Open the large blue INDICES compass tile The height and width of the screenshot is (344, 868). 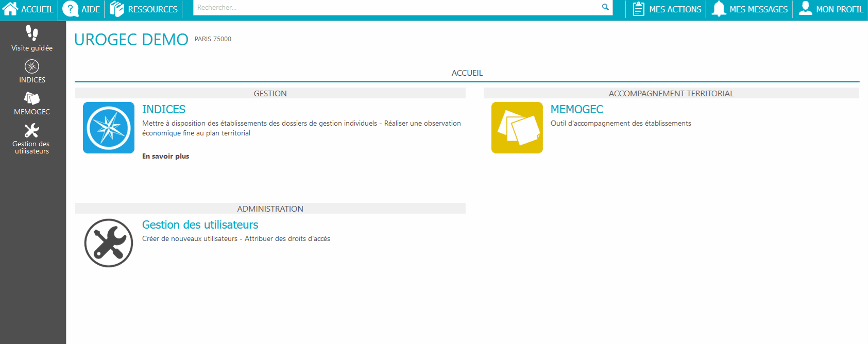[109, 128]
